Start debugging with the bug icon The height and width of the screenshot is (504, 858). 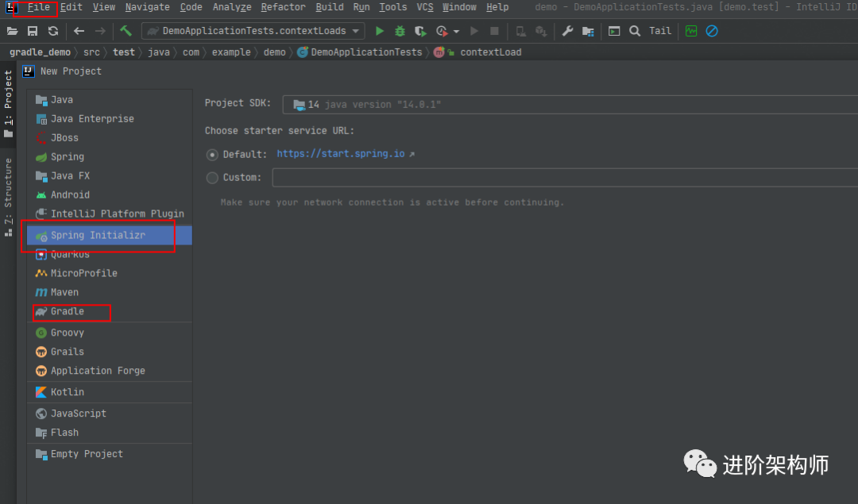(x=400, y=31)
